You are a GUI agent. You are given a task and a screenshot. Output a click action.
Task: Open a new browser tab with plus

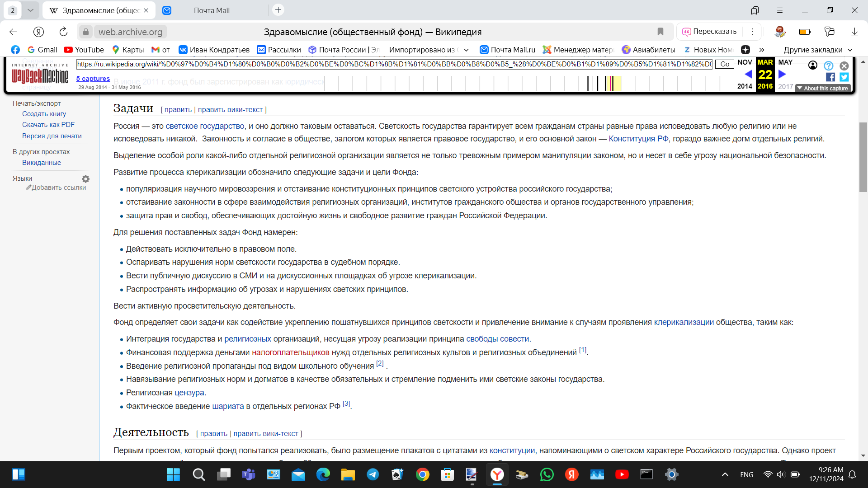coord(278,10)
